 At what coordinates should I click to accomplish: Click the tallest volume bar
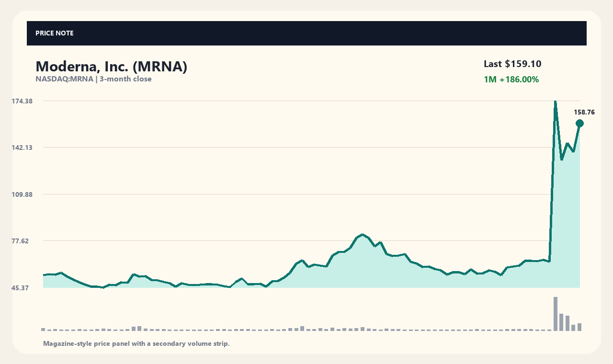click(556, 314)
